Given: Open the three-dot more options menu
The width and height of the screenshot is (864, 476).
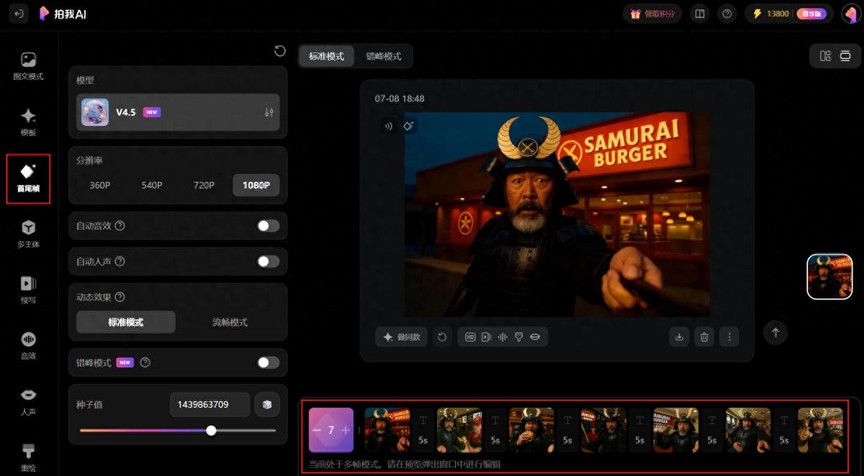Looking at the screenshot, I should pyautogui.click(x=729, y=337).
